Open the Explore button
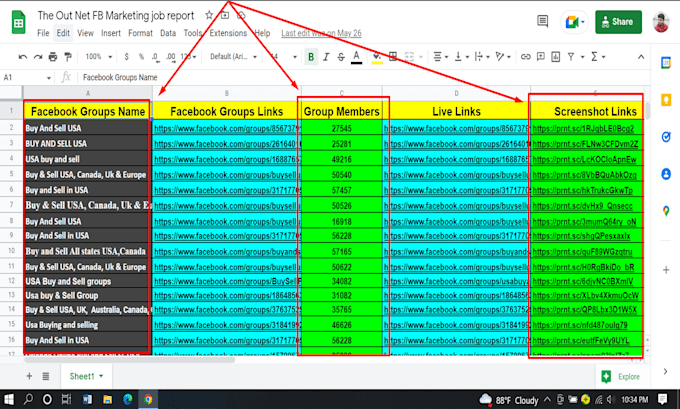680x409 pixels. 621,376
